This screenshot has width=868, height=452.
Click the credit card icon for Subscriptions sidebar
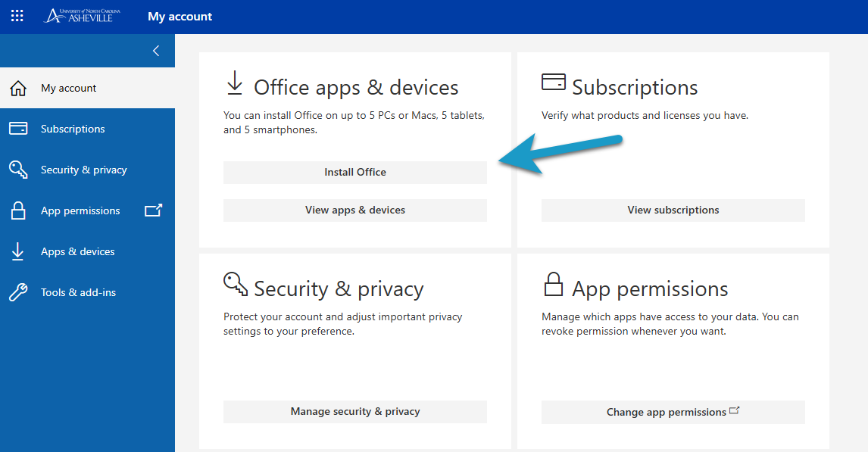pos(18,129)
